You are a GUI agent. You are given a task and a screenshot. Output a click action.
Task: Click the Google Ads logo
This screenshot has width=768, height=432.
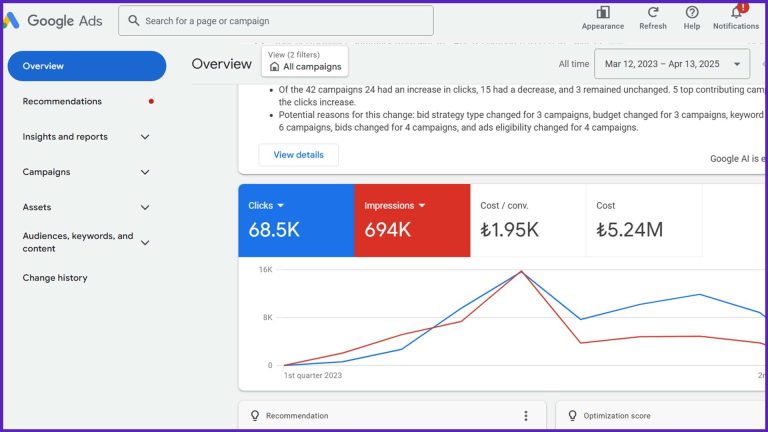coord(52,21)
